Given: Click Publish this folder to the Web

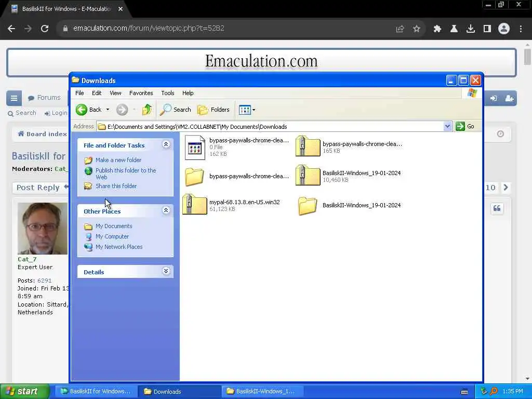Looking at the screenshot, I should 126,174.
